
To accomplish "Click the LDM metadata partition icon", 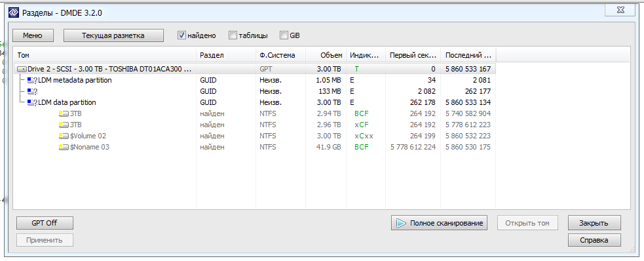I will 32,80.
